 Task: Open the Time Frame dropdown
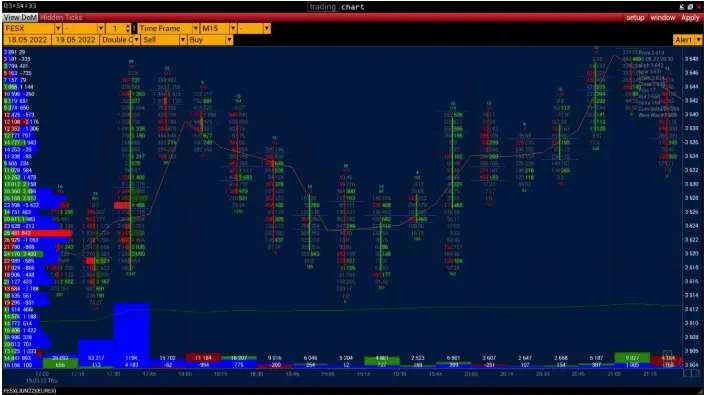196,28
